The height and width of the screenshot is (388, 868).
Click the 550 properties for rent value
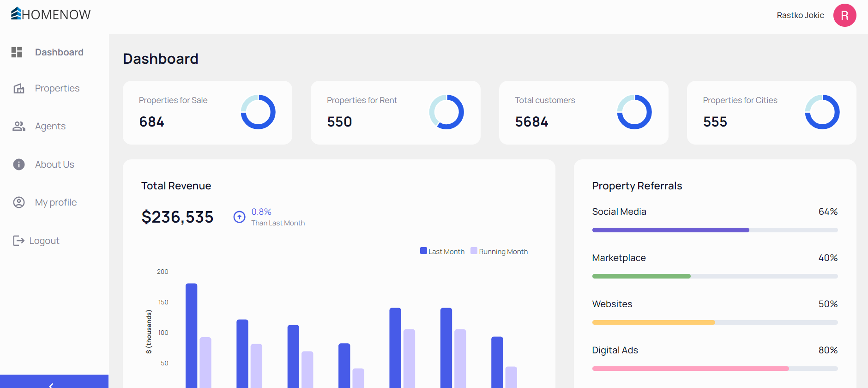pyautogui.click(x=340, y=122)
